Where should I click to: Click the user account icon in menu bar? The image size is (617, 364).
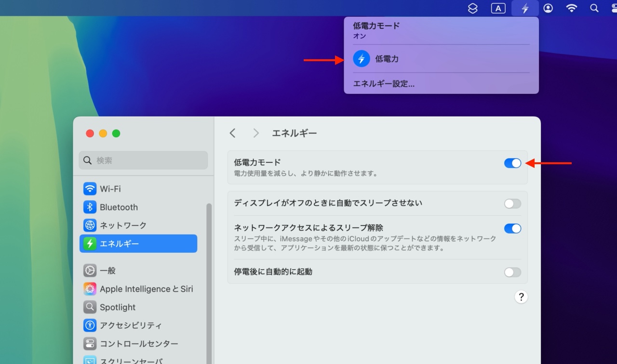(548, 8)
